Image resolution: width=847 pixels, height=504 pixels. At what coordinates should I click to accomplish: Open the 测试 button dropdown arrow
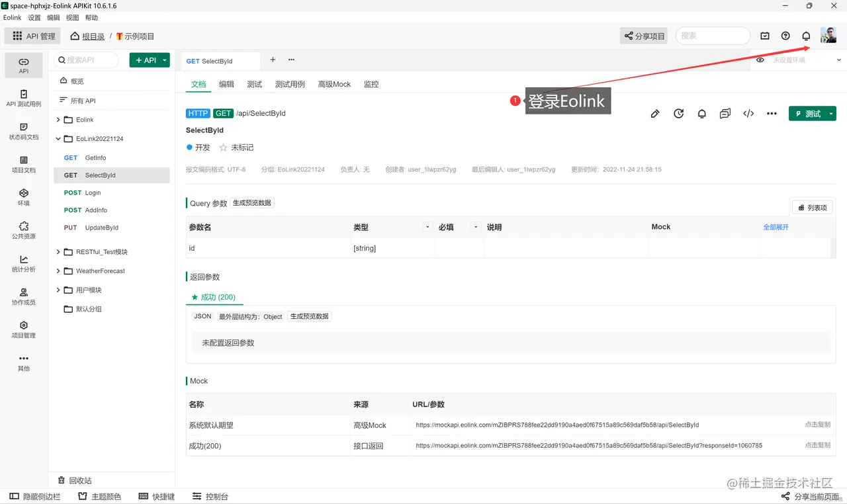[x=831, y=114]
